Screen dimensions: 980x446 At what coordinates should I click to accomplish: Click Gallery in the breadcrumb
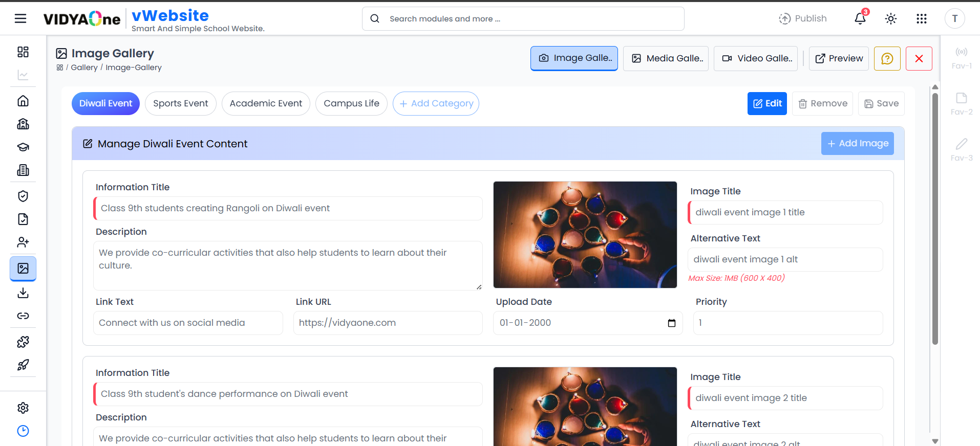tap(84, 68)
